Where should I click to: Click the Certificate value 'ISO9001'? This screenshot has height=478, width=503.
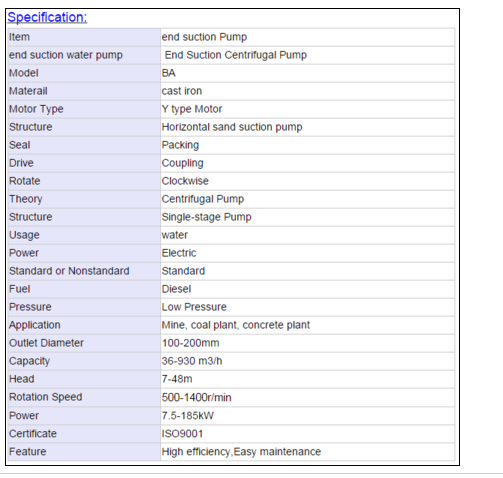click(x=182, y=434)
